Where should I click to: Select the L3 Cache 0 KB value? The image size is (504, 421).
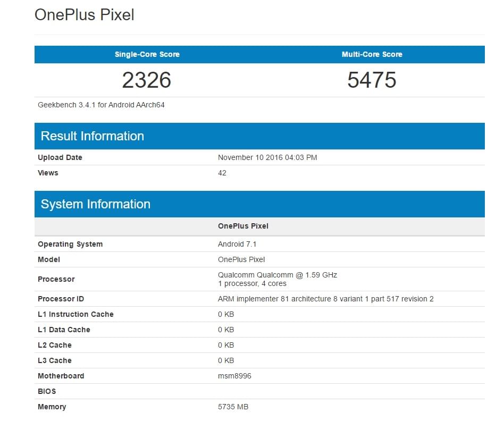click(x=226, y=360)
